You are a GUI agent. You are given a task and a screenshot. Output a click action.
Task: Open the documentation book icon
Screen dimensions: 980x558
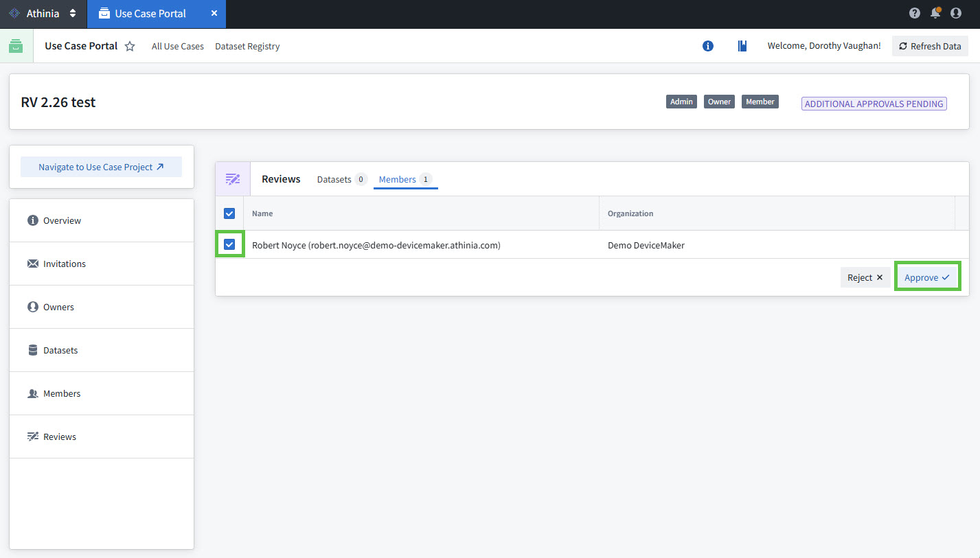tap(742, 46)
